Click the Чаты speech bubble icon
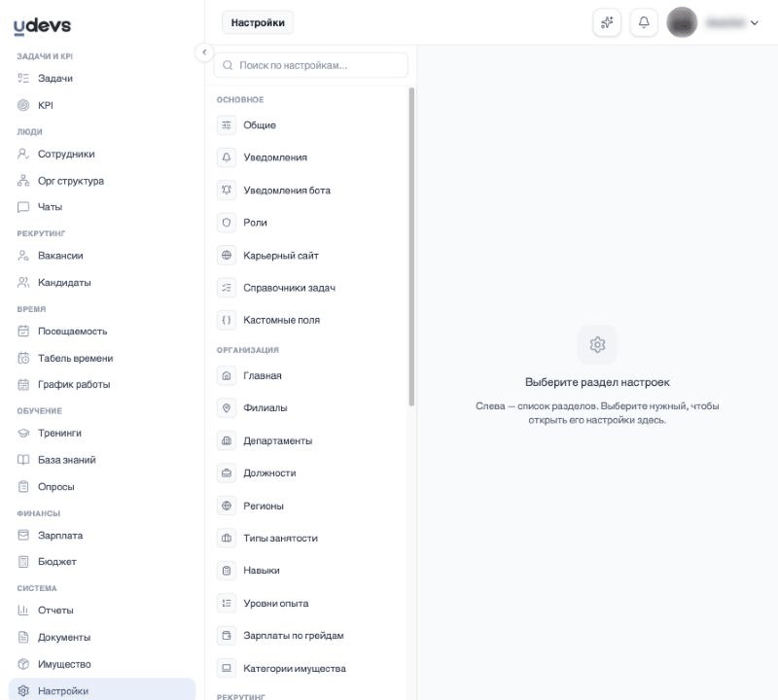Image resolution: width=778 pixels, height=700 pixels. click(x=23, y=207)
